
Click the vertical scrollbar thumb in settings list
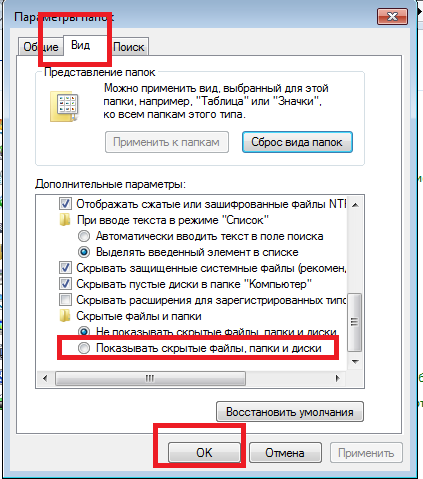point(355,322)
